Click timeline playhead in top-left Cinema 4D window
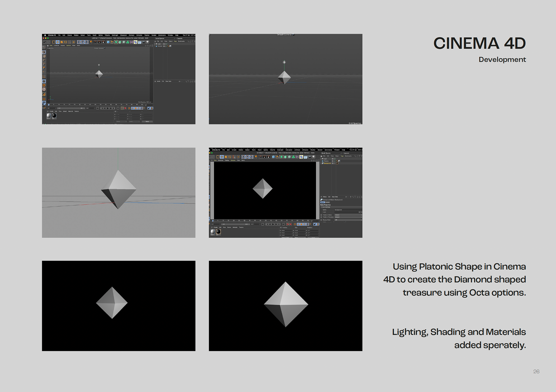Viewport: 556px width, 392px height. click(x=49, y=105)
